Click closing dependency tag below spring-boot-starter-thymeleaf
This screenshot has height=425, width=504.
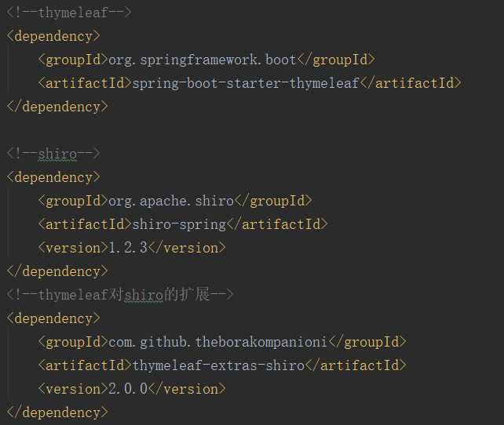click(x=57, y=107)
